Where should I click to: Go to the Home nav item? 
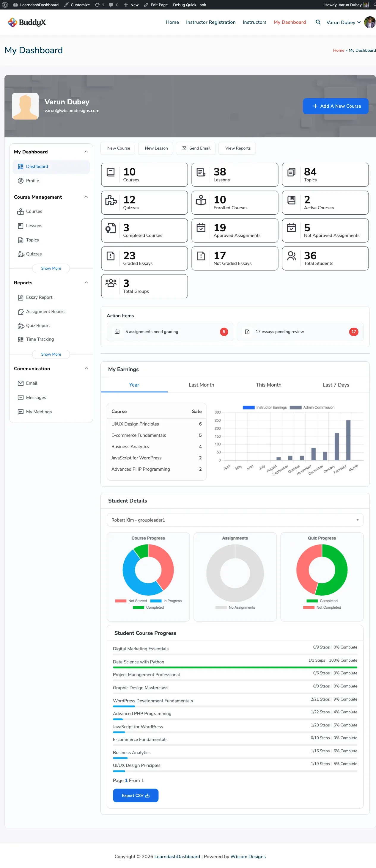[x=172, y=22]
